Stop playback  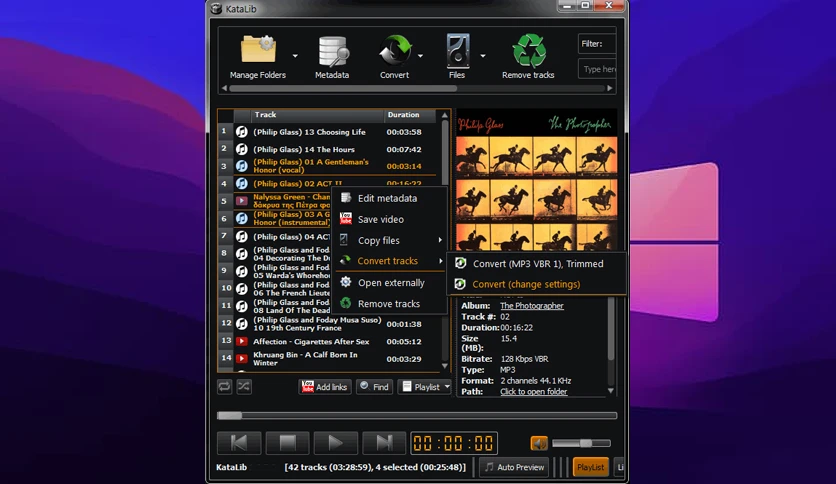(287, 443)
